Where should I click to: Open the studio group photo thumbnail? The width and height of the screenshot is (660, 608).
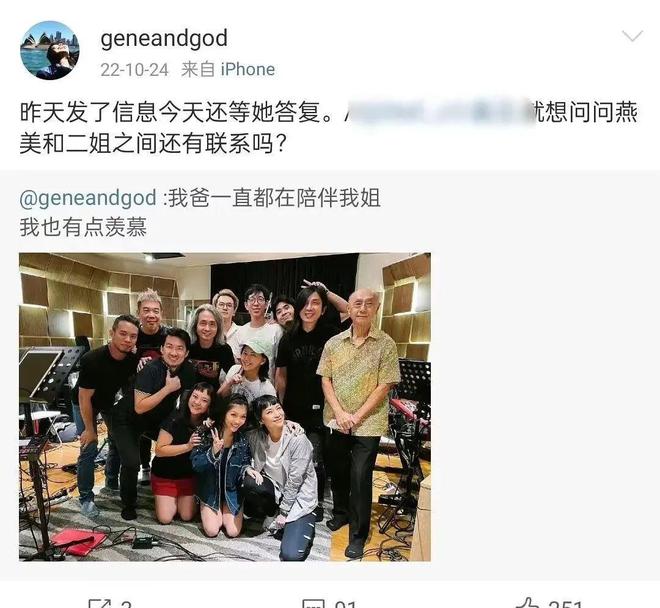225,407
